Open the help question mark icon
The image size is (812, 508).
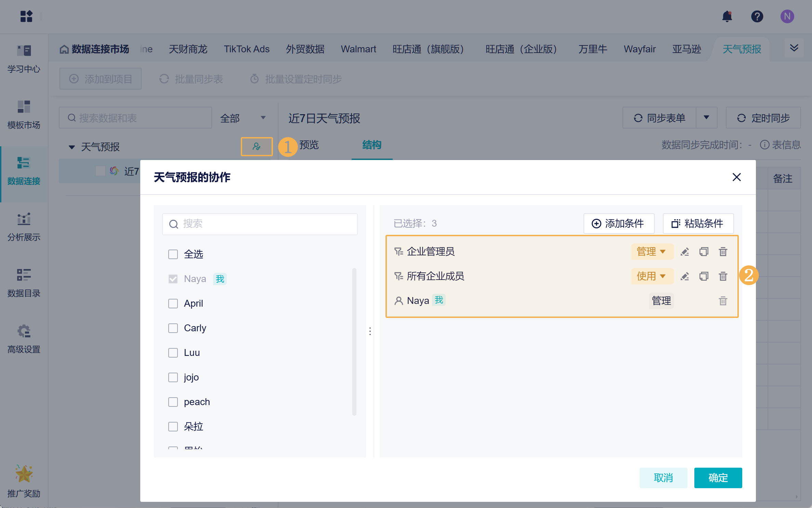pos(757,16)
